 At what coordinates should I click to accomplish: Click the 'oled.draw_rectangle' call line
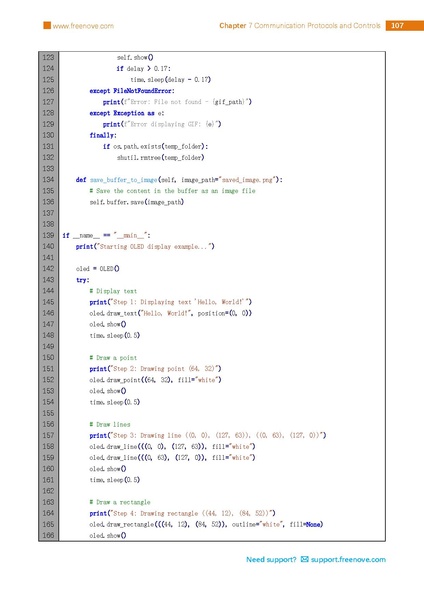(206, 524)
